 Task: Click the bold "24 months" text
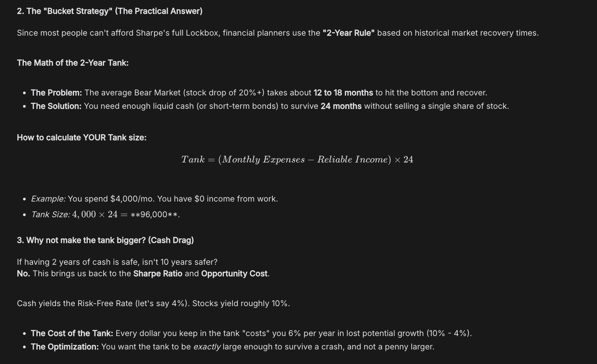click(341, 106)
